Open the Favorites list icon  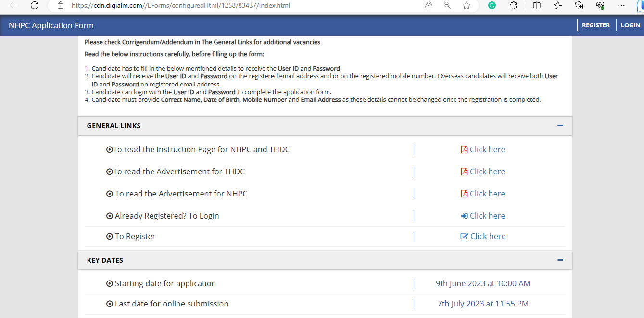click(558, 6)
